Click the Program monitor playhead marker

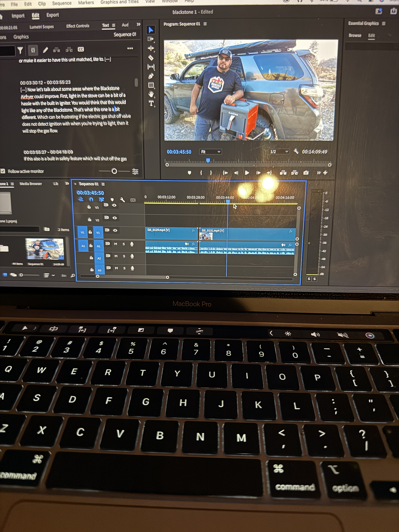click(x=208, y=160)
